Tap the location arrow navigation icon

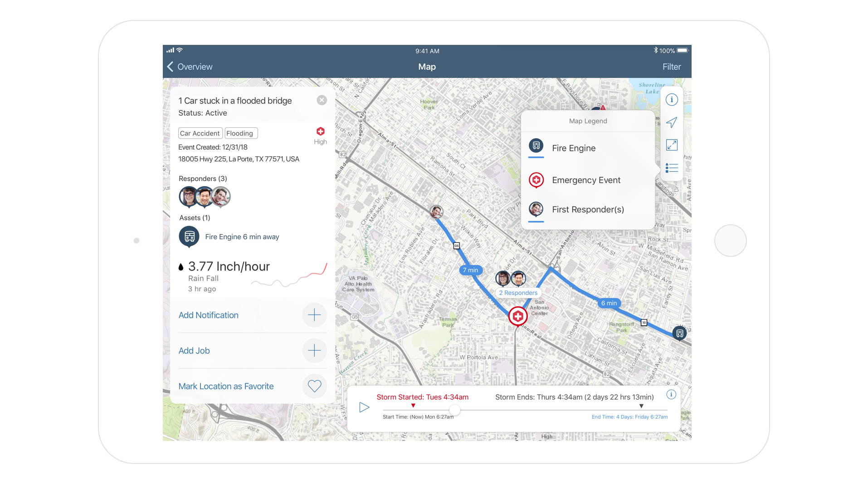[x=671, y=122]
